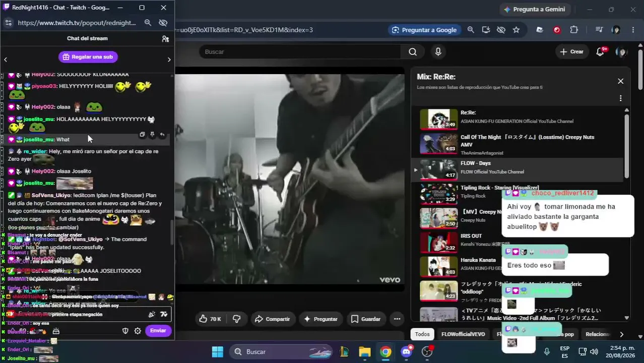
Task: Open Discord from taskbar
Action: tap(407, 351)
